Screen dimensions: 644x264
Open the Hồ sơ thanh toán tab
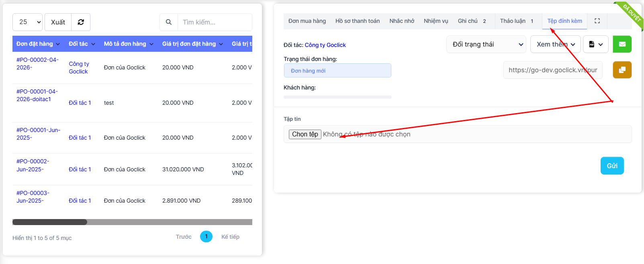click(357, 21)
